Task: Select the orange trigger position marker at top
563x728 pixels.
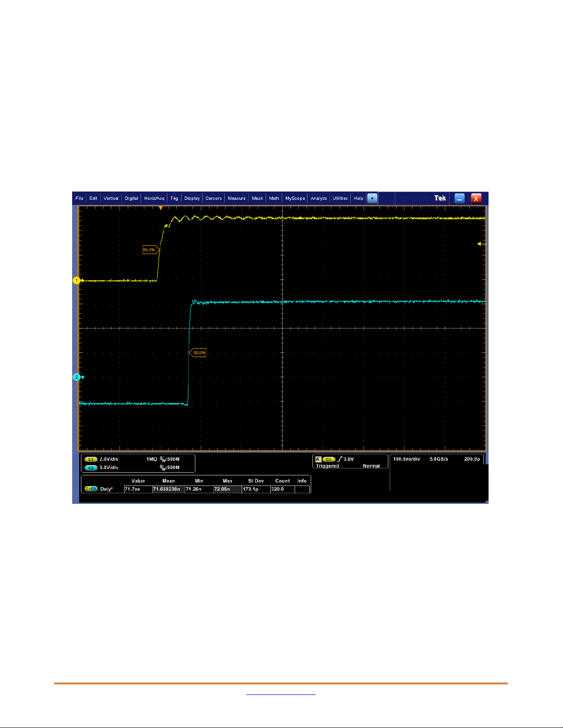Action: pyautogui.click(x=160, y=209)
